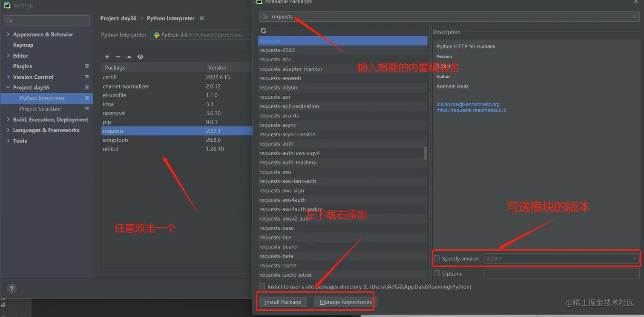The height and width of the screenshot is (317, 644).
Task: Click the Project: day36 breadcrumb
Action: pos(118,18)
